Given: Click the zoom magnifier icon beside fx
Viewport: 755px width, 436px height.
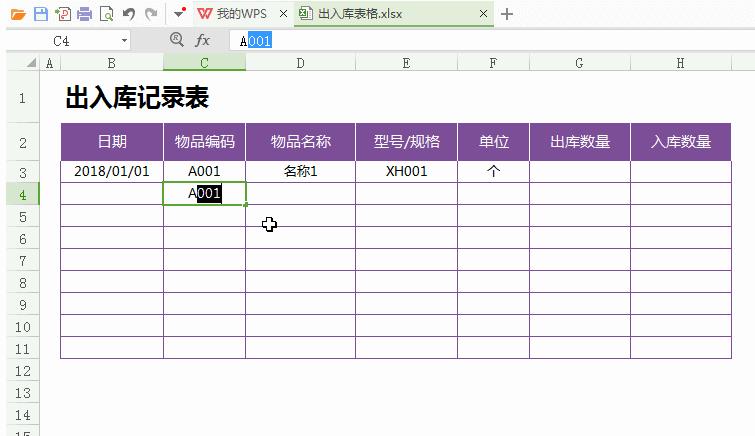Looking at the screenshot, I should pos(177,40).
